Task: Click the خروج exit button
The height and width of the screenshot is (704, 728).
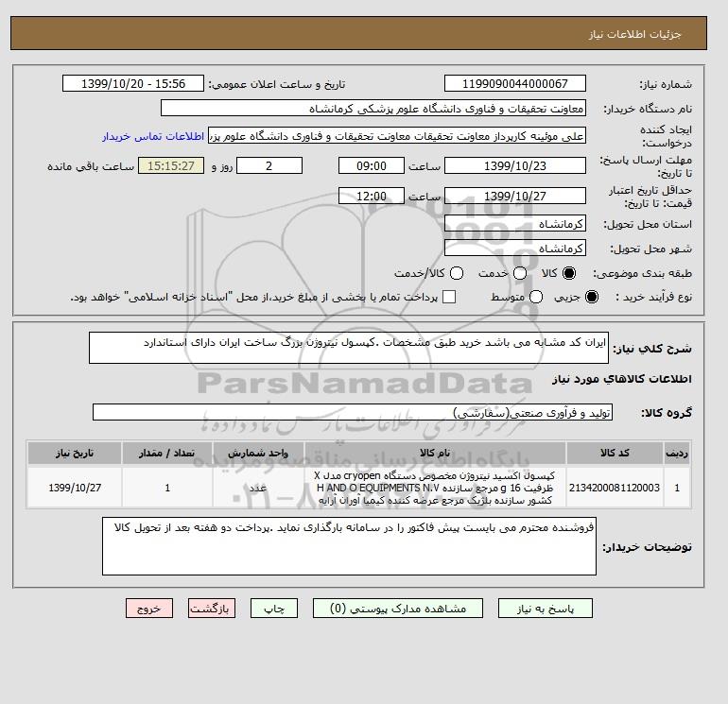Action: click(149, 608)
